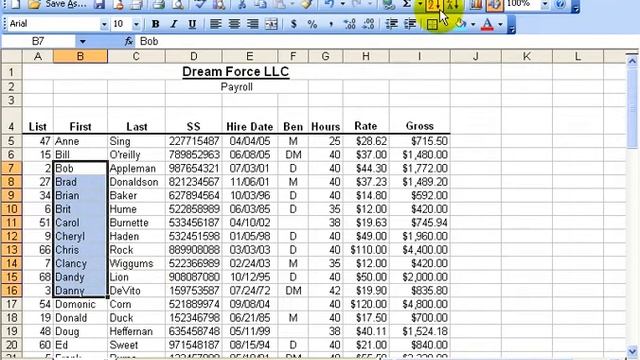
Task: Sort Ascending with the A-Z icon
Action: tap(433, 5)
